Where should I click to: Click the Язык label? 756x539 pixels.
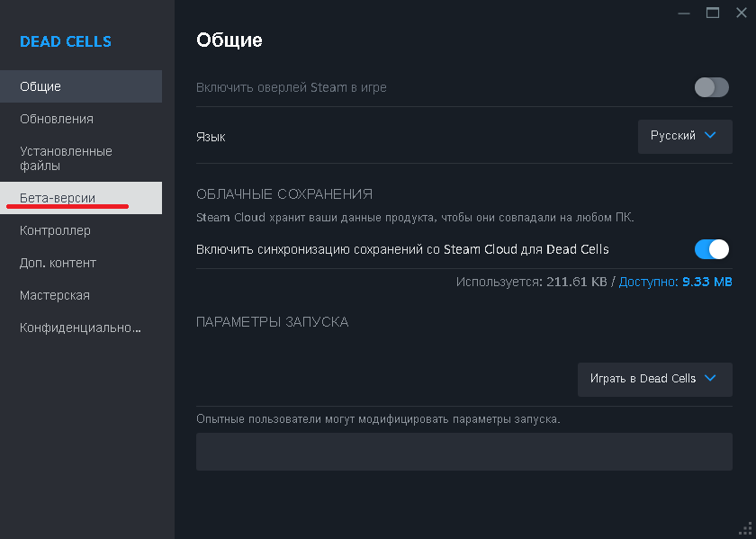211,137
